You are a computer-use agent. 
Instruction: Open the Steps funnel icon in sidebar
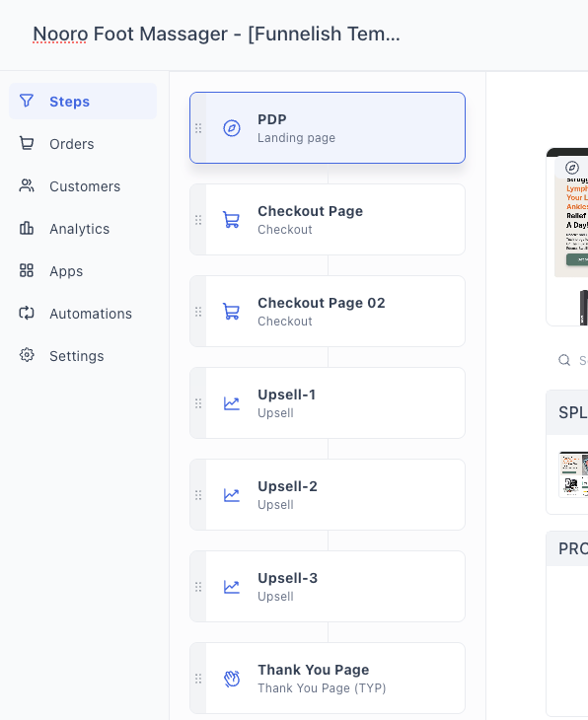click(x=27, y=101)
